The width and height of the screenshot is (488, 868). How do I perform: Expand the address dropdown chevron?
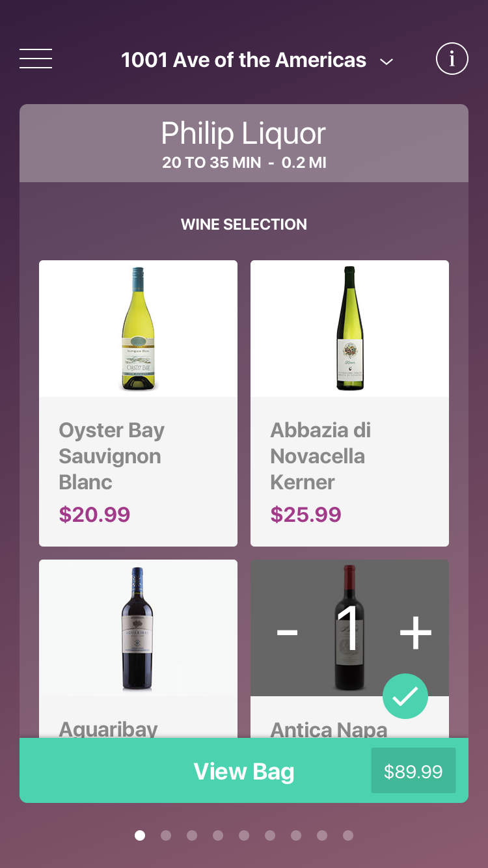(386, 62)
